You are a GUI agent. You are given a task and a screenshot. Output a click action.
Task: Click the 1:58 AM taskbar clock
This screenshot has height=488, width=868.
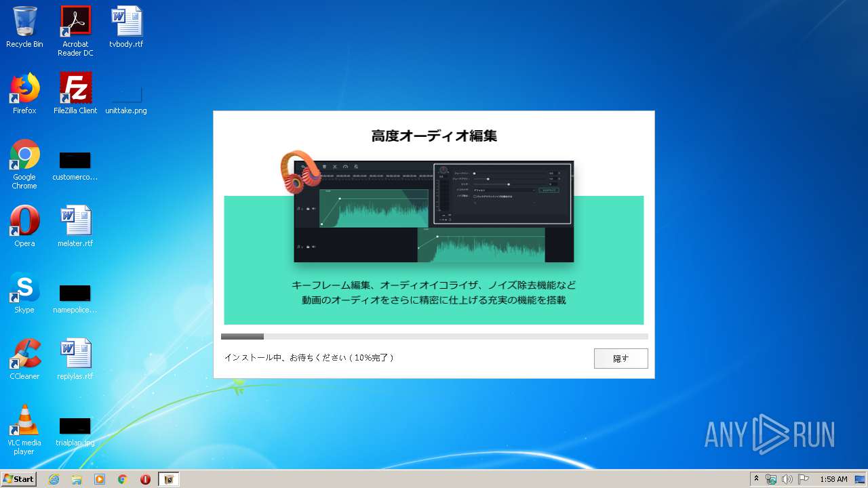pos(833,479)
